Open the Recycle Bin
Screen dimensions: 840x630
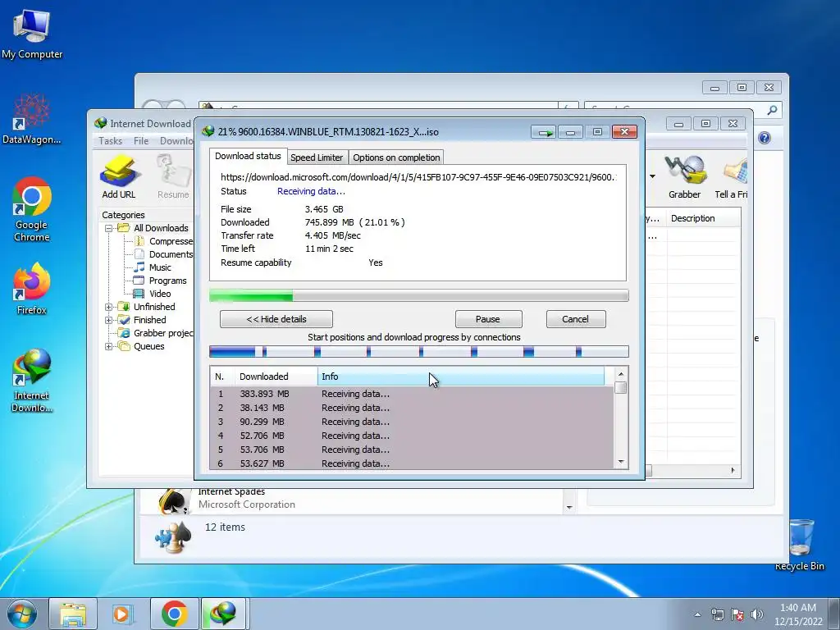pyautogui.click(x=799, y=545)
